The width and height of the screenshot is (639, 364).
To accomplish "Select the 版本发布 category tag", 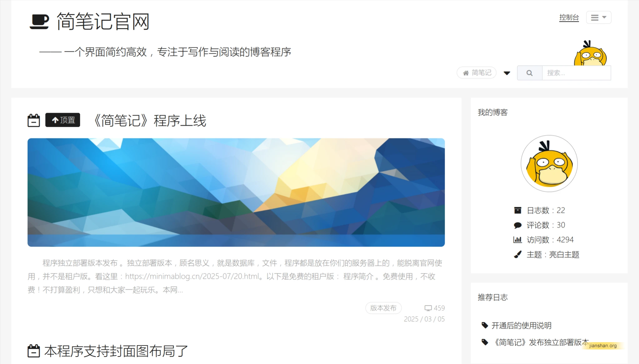I will click(383, 308).
